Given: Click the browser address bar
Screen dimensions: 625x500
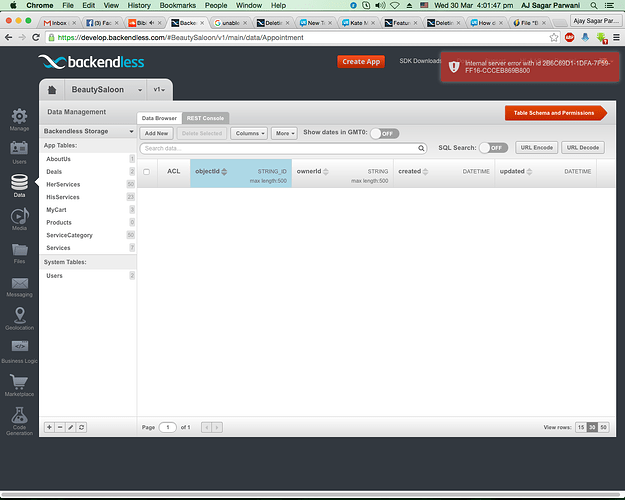Looking at the screenshot, I should (303, 37).
